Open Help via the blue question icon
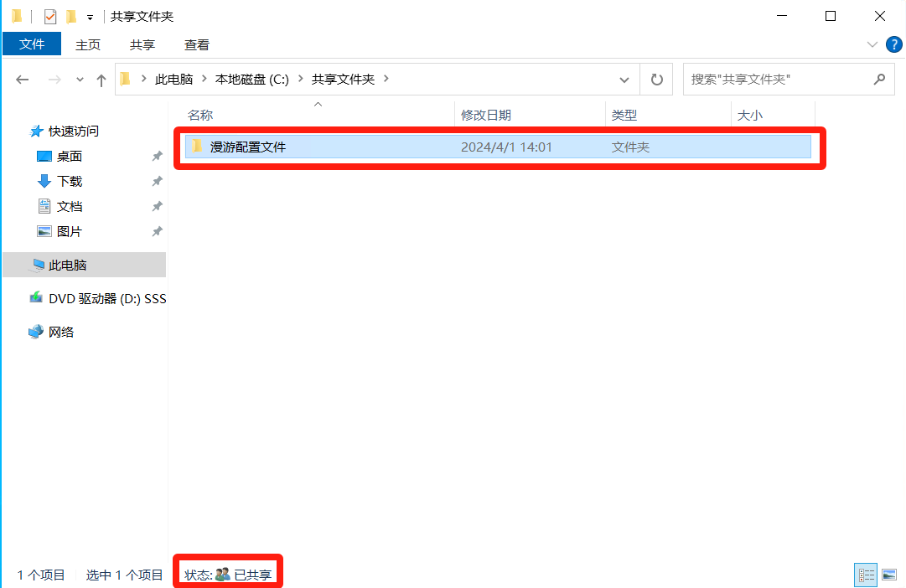Image resolution: width=906 pixels, height=588 pixels. click(x=893, y=44)
